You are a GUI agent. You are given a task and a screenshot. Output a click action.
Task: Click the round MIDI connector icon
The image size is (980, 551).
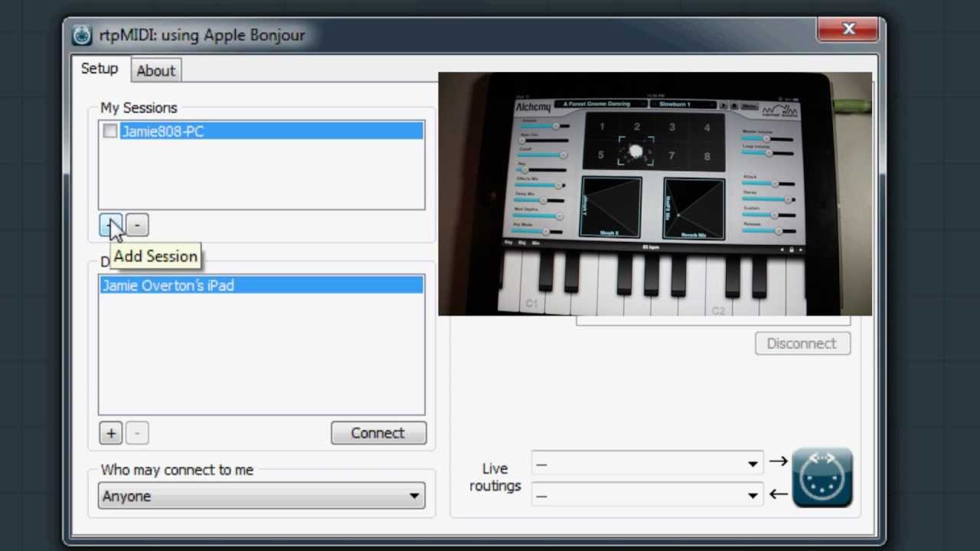pyautogui.click(x=822, y=478)
